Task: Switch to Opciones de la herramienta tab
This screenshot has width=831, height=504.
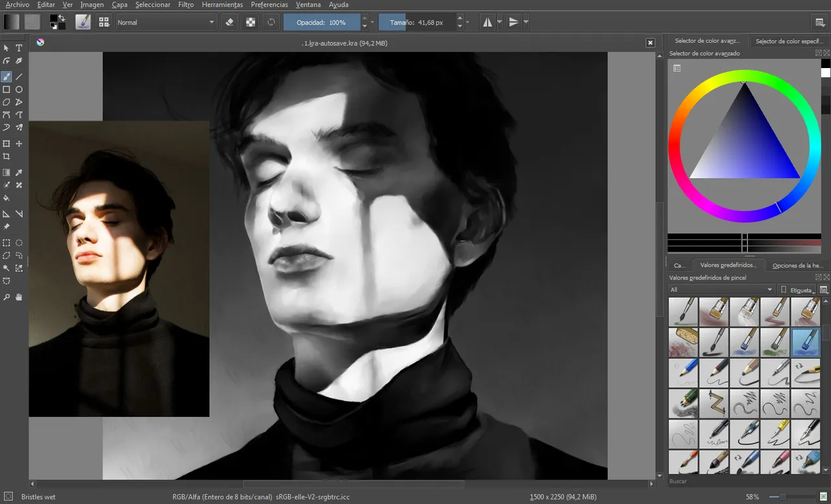Action: (798, 265)
